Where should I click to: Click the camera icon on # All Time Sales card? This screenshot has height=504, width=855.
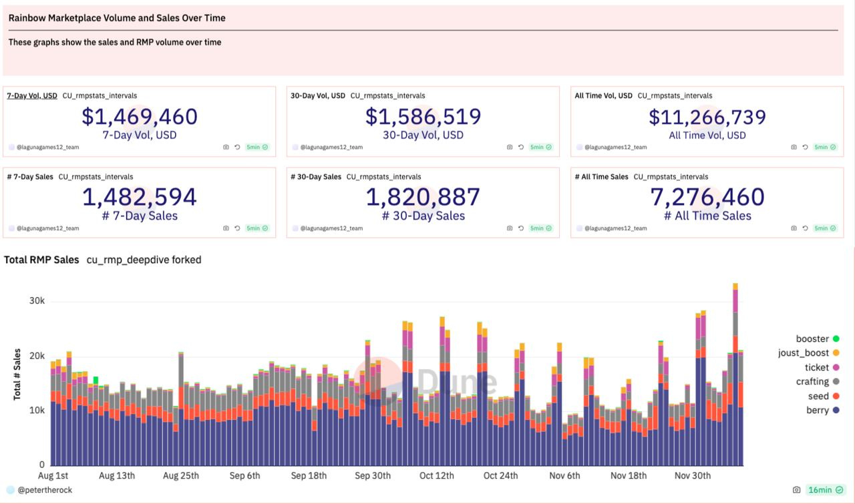(794, 228)
